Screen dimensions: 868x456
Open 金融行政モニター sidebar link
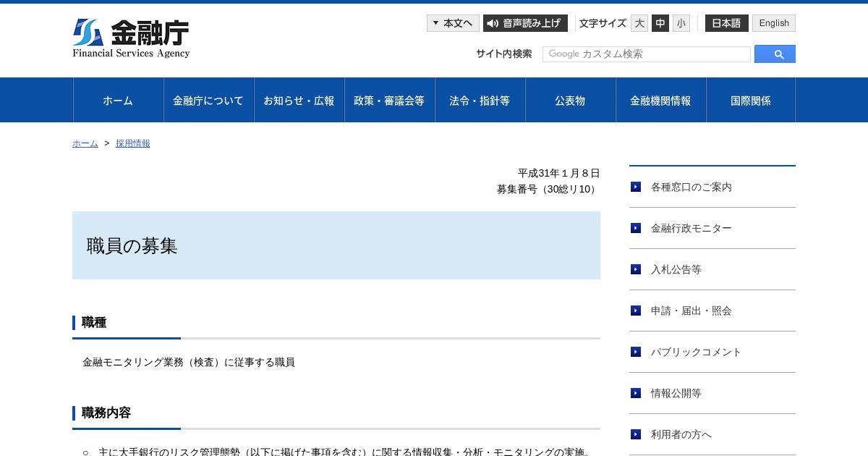[692, 228]
